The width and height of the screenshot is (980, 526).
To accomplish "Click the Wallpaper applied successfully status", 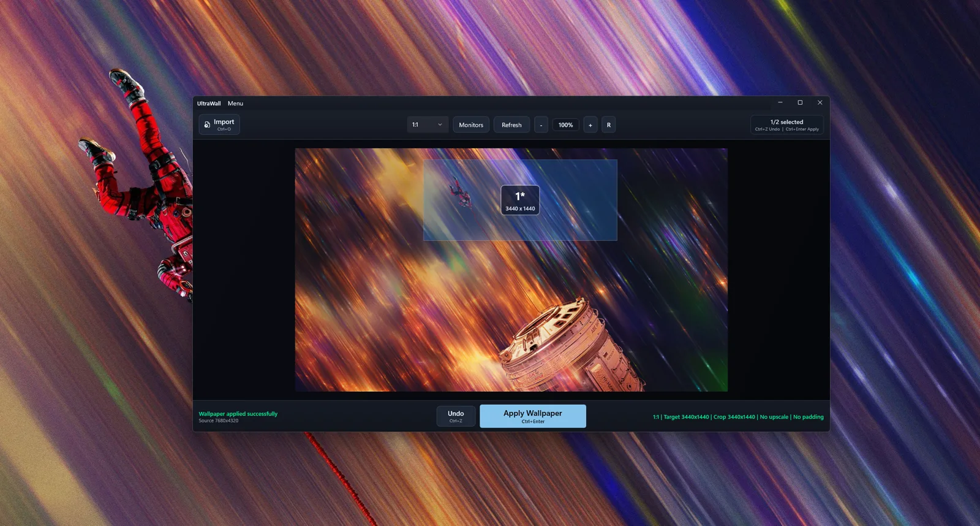I will (238, 414).
